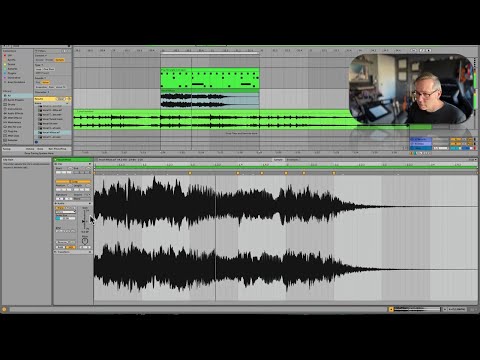Adjust the Gain slider in Audio section
Image resolution: width=480 pixels, height=360 pixels.
click(84, 219)
